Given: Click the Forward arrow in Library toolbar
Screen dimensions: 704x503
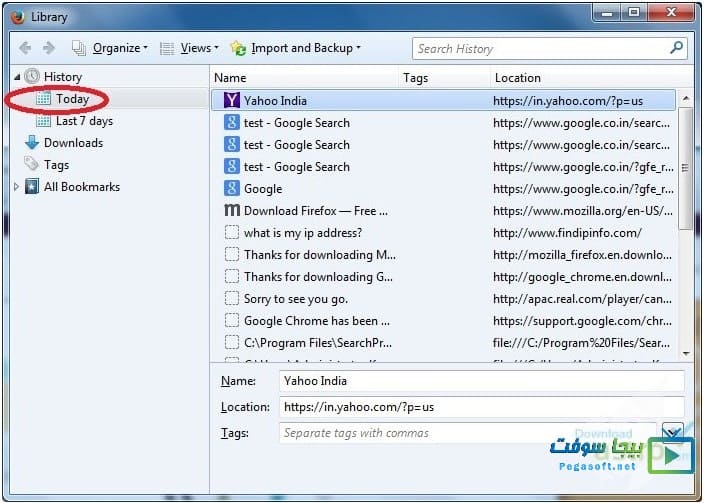Looking at the screenshot, I should click(48, 48).
